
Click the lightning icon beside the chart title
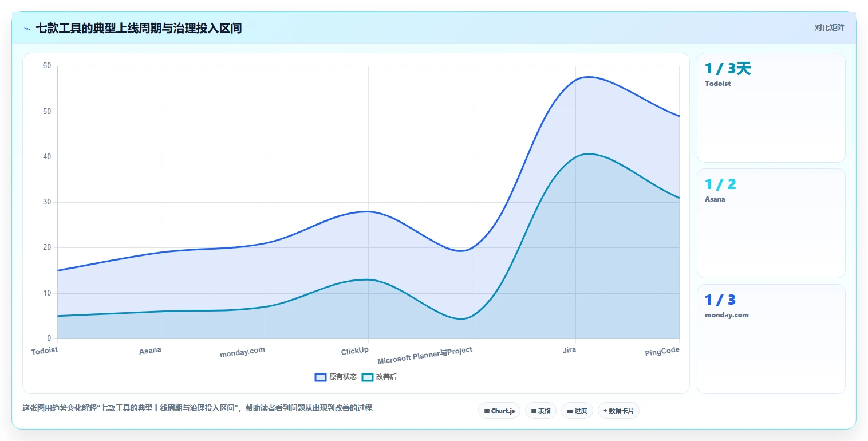point(27,29)
